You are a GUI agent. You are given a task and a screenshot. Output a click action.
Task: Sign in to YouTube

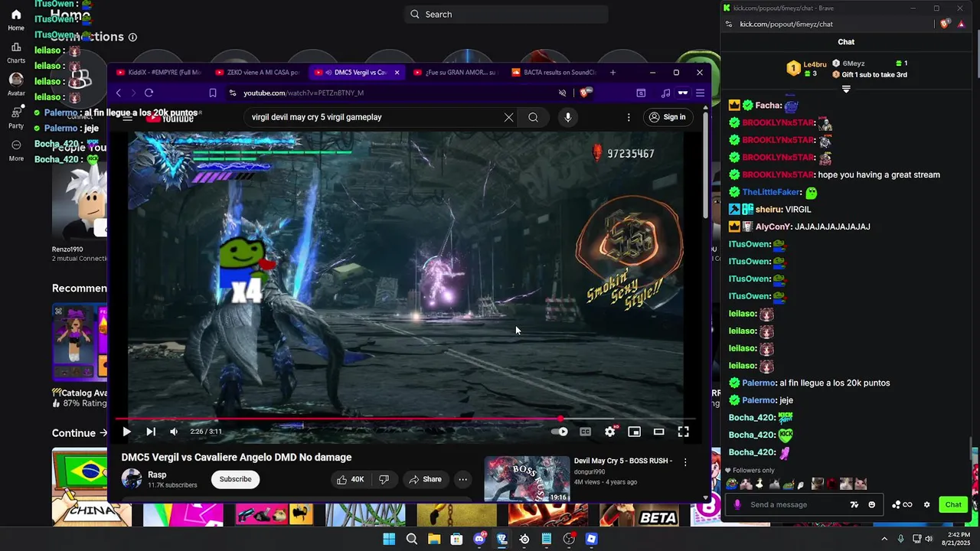point(668,117)
